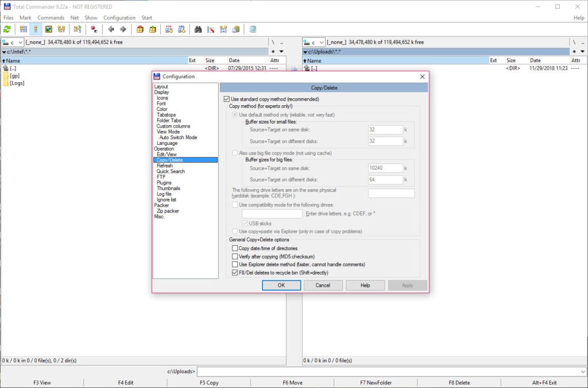Open left panel directory history arrow
588x388 pixels.
(x=281, y=51)
